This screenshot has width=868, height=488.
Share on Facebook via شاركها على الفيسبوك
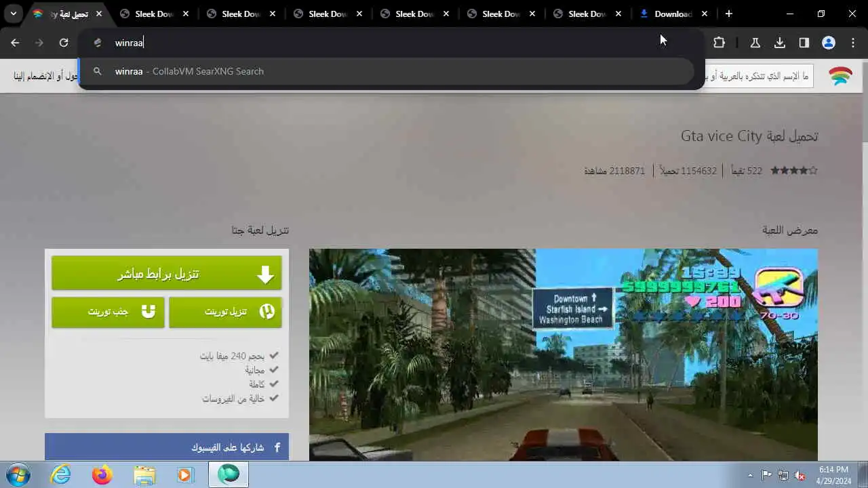(x=167, y=447)
